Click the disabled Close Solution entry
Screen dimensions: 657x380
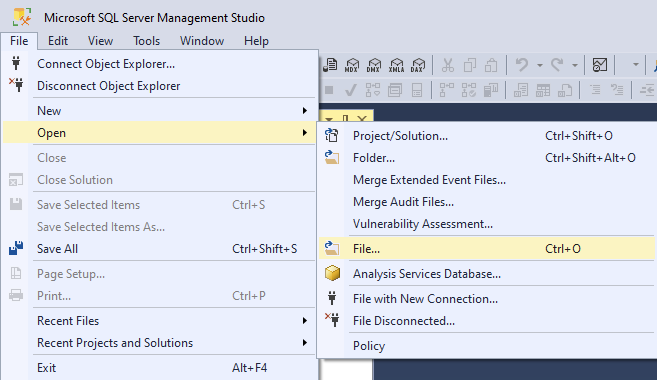pyautogui.click(x=159, y=180)
